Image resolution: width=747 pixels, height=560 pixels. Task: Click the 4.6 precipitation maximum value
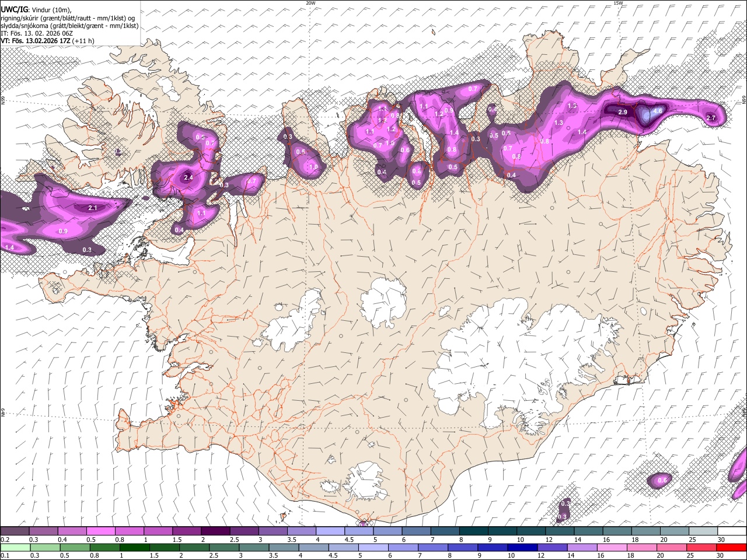pos(657,111)
